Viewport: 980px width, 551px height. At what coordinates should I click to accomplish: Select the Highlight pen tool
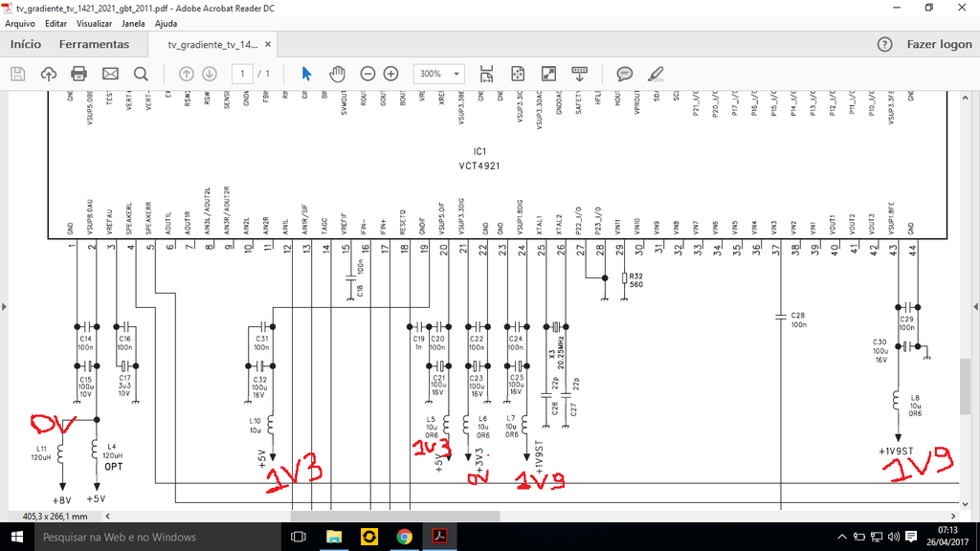click(655, 74)
